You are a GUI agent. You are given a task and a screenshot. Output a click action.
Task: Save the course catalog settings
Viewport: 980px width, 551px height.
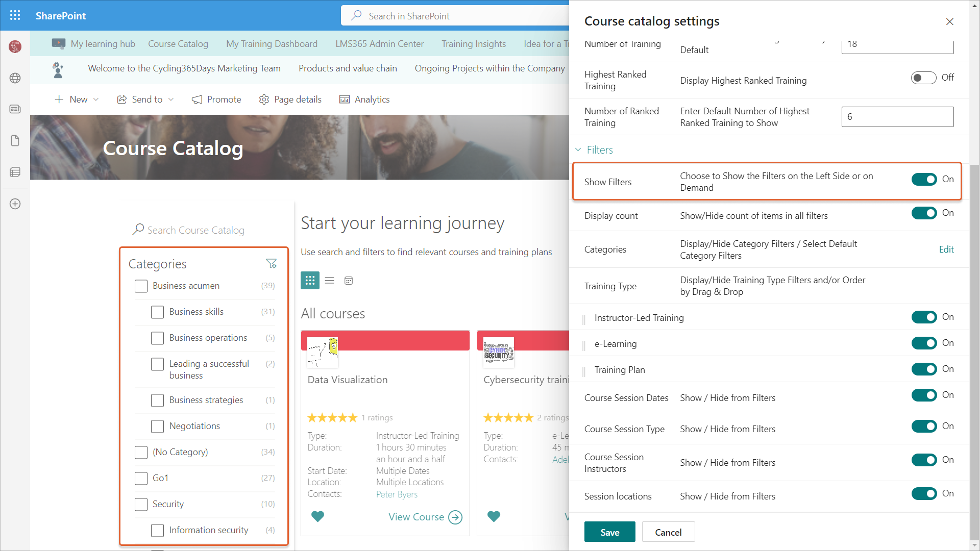(609, 532)
